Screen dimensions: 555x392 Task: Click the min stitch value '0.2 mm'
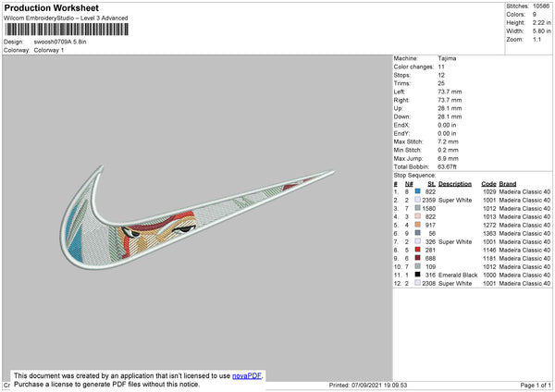(448, 150)
